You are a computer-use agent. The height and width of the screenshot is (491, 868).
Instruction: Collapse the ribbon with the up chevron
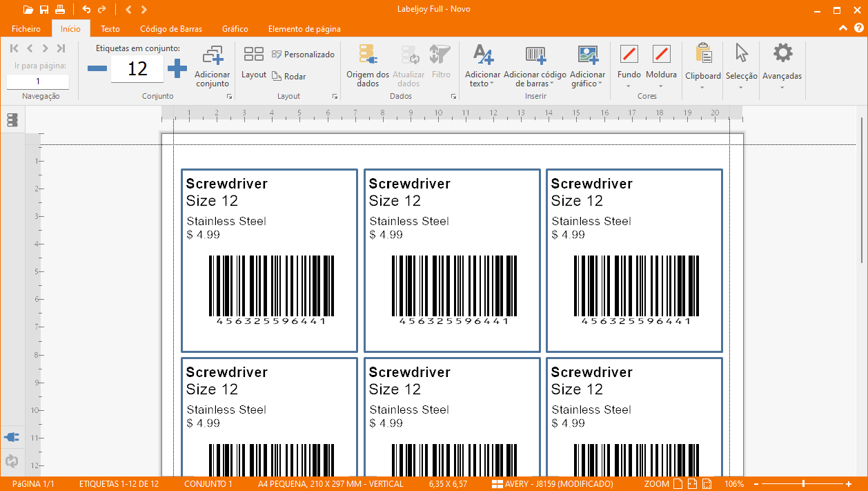tap(843, 28)
